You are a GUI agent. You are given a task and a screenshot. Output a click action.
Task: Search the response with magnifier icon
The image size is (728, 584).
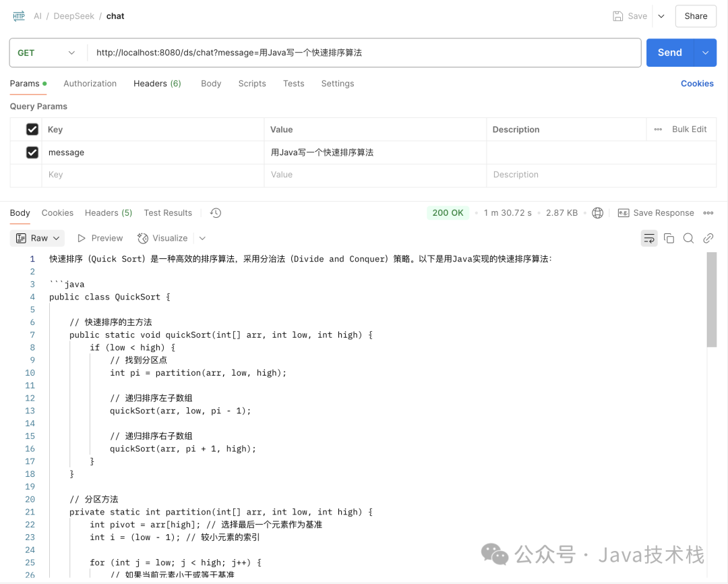click(688, 238)
